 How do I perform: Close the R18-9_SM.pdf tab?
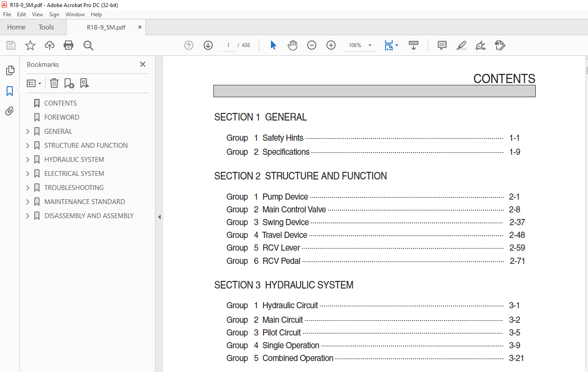point(140,27)
